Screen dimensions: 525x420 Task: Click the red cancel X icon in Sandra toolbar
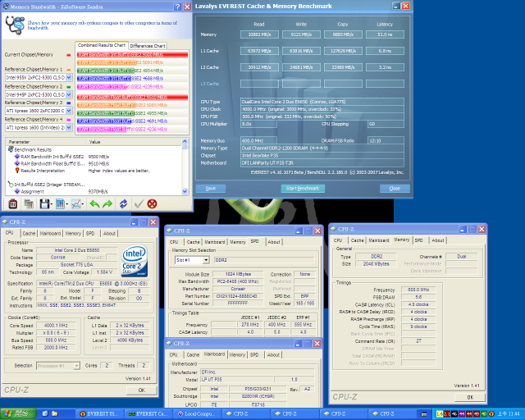tap(152, 203)
